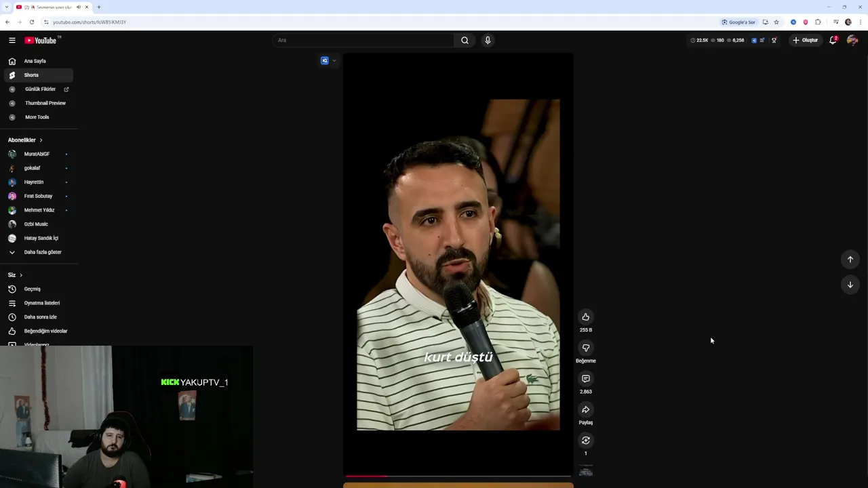Viewport: 868px width, 488px height.
Task: Open the Chrome tab search dropdown
Action: (x=7, y=7)
